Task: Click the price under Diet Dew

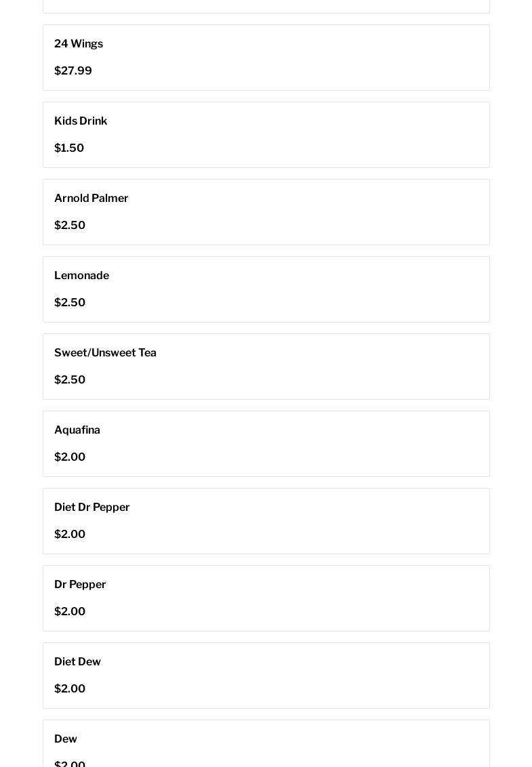Action: coord(70,689)
